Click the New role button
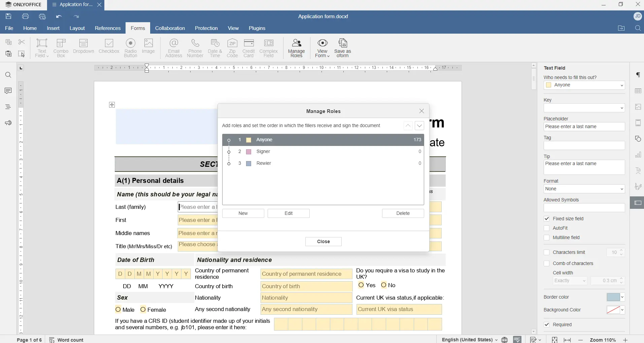This screenshot has height=343, width=644. [x=243, y=213]
